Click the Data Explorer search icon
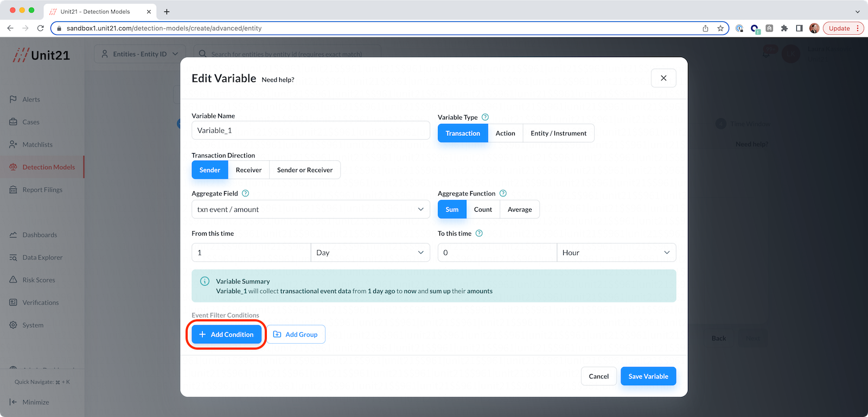Viewport: 868px width, 417px height. click(x=13, y=257)
